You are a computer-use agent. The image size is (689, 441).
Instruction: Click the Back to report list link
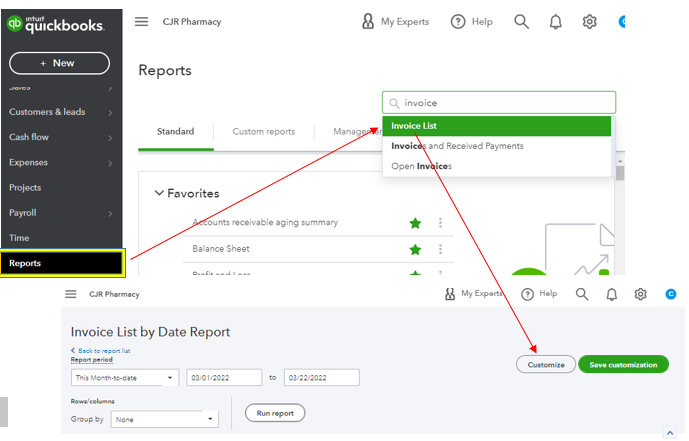coord(101,351)
